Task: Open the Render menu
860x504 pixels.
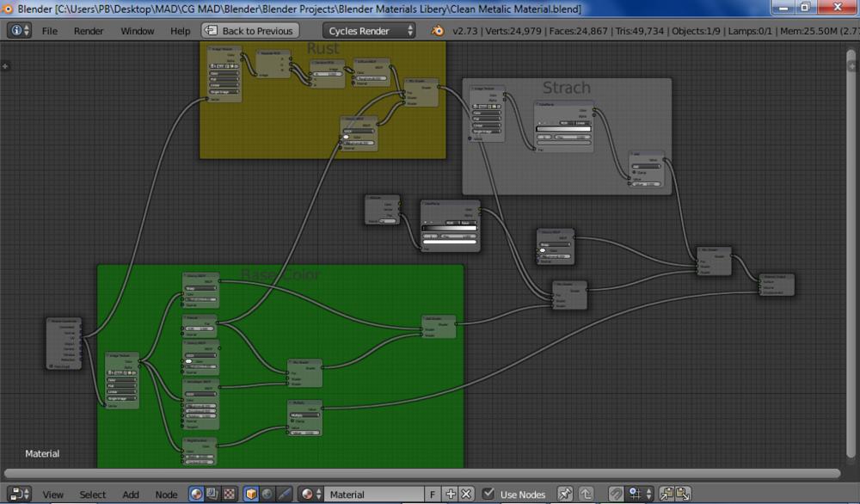Action: pos(89,31)
